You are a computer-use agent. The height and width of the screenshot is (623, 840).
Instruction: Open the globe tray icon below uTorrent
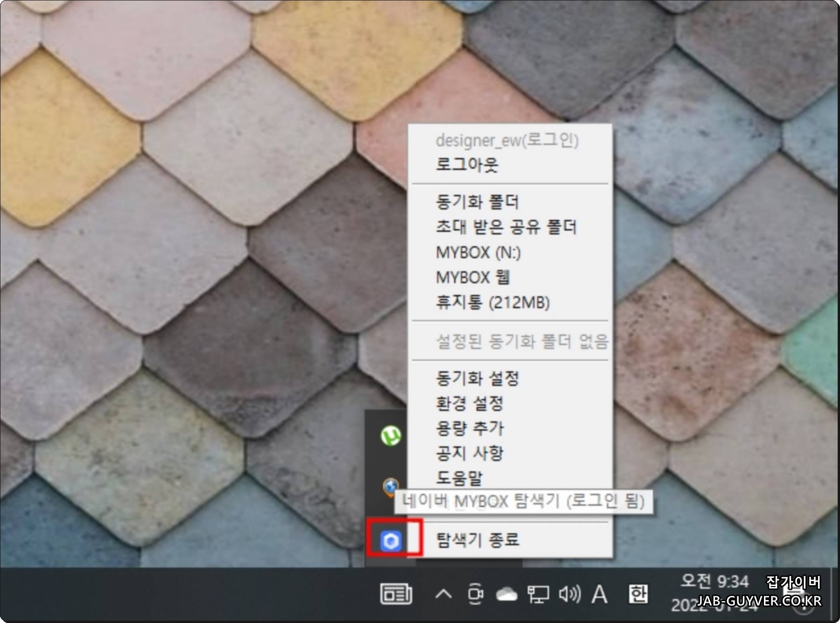point(391,487)
